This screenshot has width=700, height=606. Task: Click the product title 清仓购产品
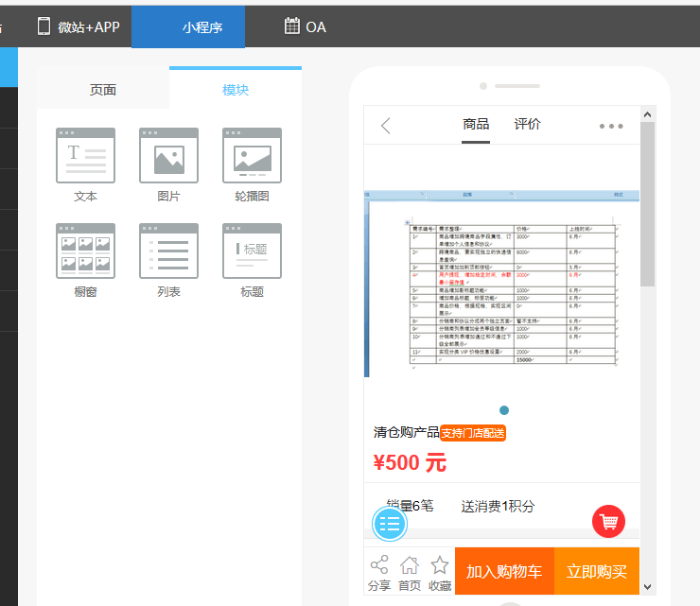[406, 432]
